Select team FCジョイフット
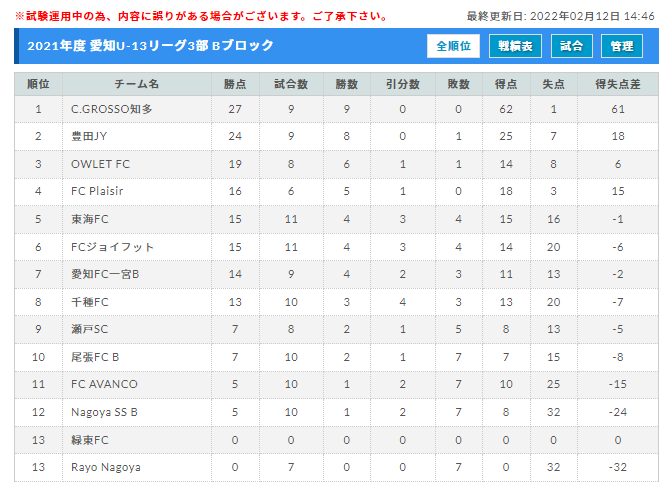Screen dimensions: 668x490 112,247
